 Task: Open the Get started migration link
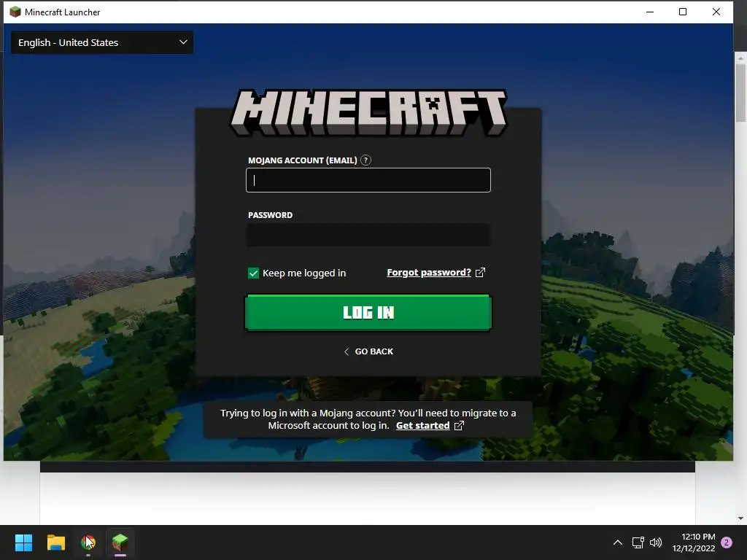coord(422,425)
